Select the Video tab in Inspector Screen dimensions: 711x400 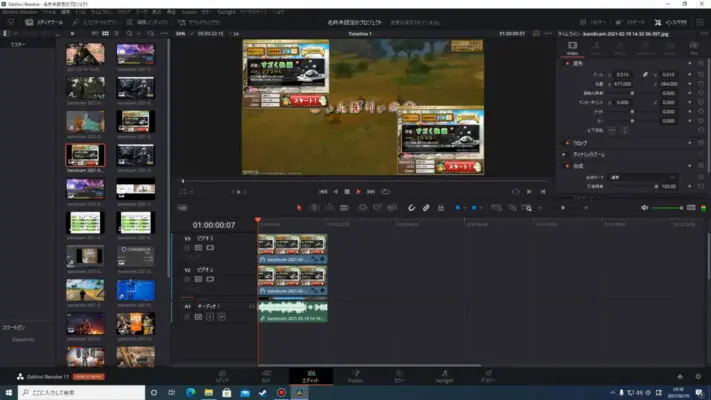pyautogui.click(x=572, y=48)
